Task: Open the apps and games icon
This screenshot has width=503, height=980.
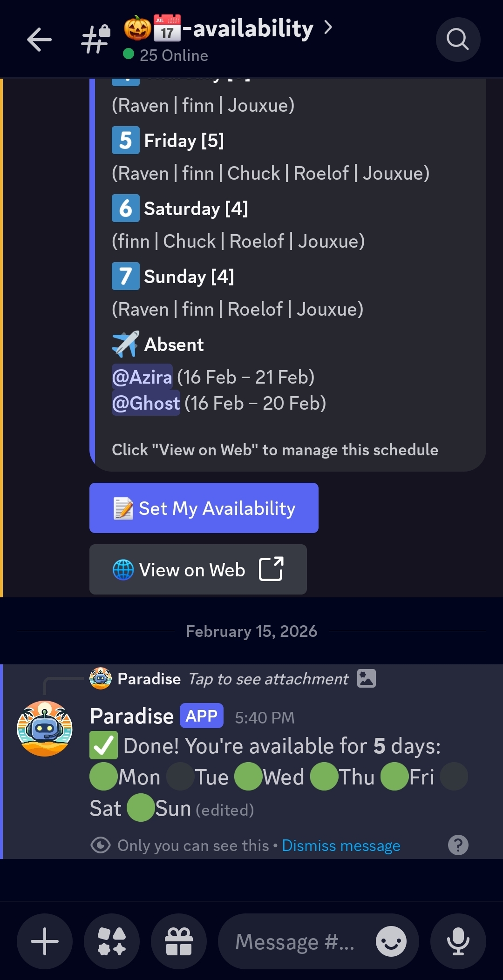Action: point(111,941)
